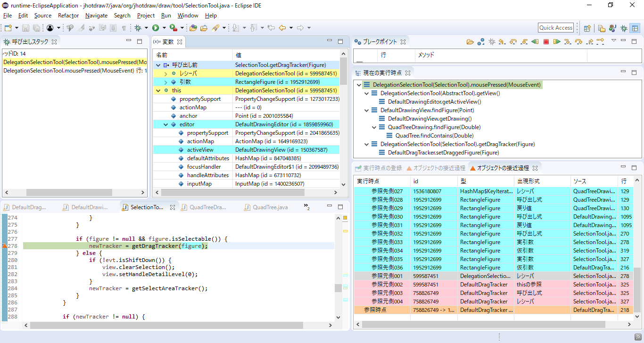
Task: Click the 型 column header
Action: click(x=486, y=181)
